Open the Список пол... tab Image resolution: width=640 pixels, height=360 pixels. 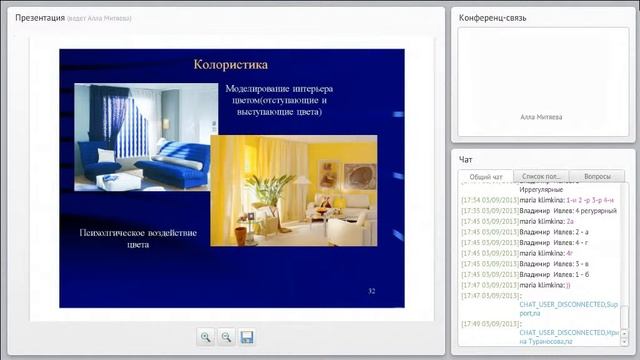click(x=541, y=176)
